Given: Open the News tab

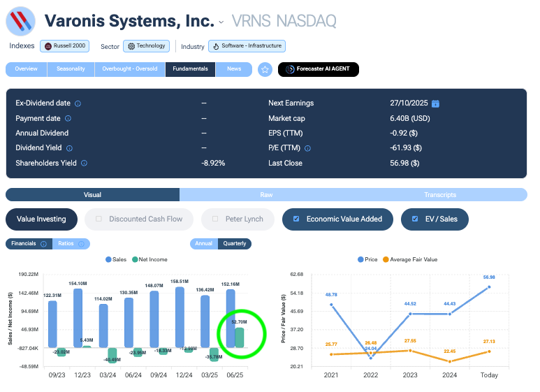Looking at the screenshot, I should click(x=234, y=69).
